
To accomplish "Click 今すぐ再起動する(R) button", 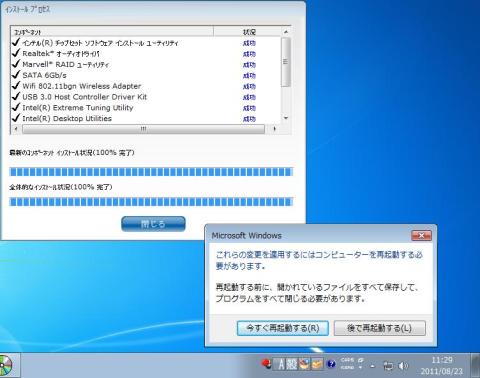I will click(283, 328).
